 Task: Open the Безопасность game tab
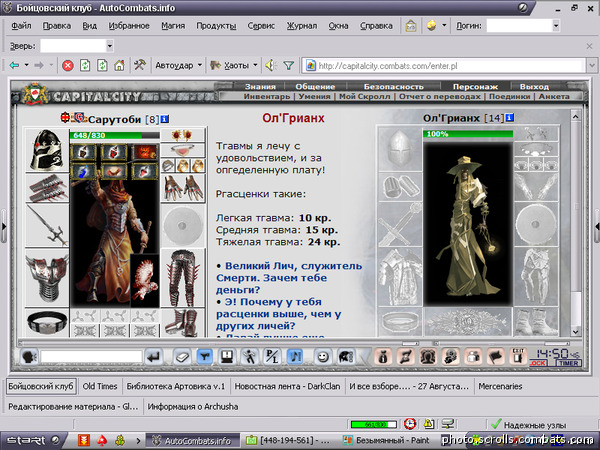pos(393,86)
